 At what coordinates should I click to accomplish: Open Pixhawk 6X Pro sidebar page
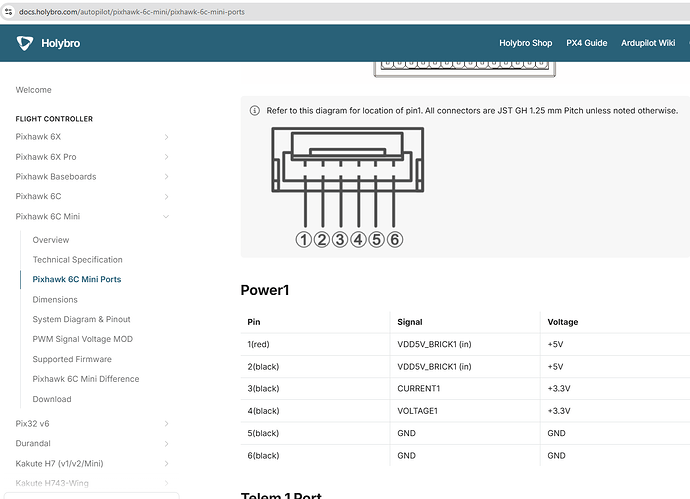(46, 157)
